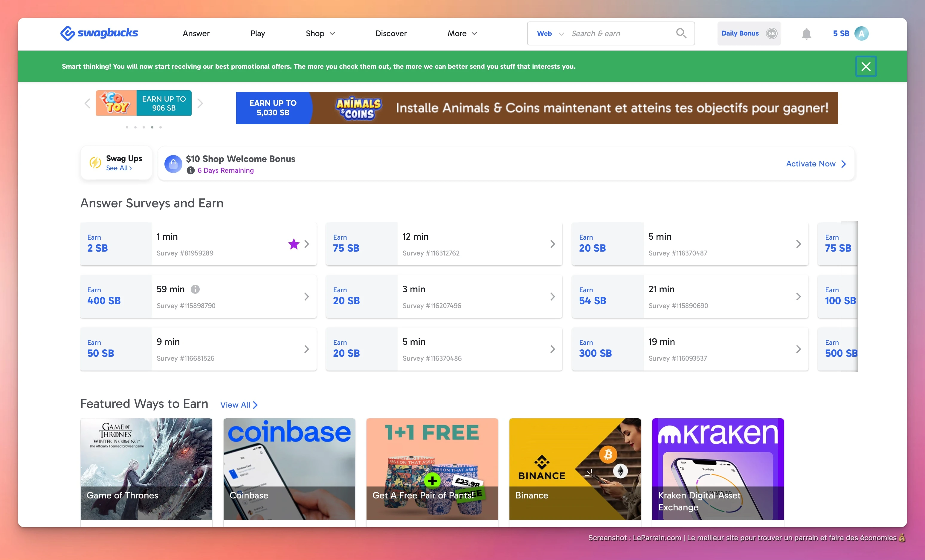
Task: Open the Shop dropdown menu
Action: tap(320, 33)
